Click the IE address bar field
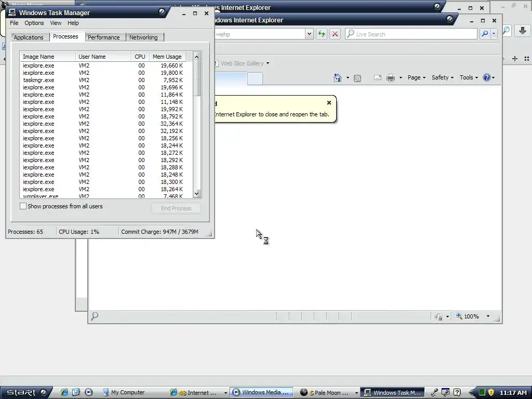The image size is (532, 399). point(260,34)
